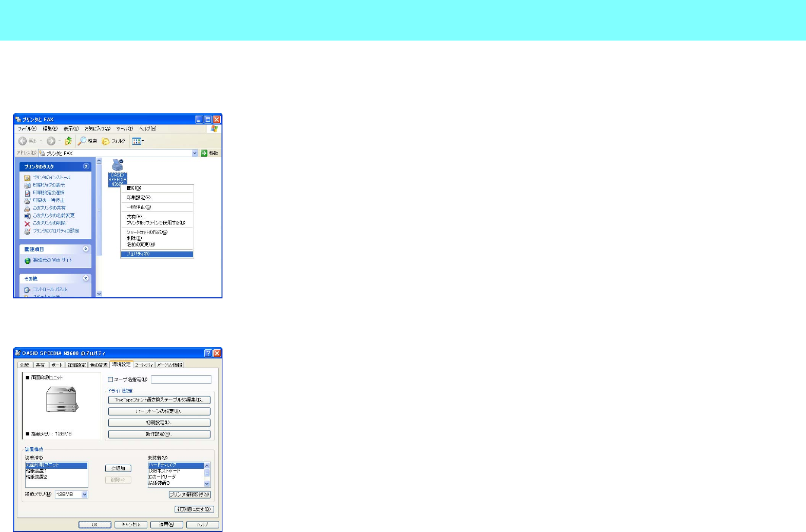Screen dimensions: 806x532
Task: Click プリンタ情報取得(N) button
Action: tap(190, 495)
